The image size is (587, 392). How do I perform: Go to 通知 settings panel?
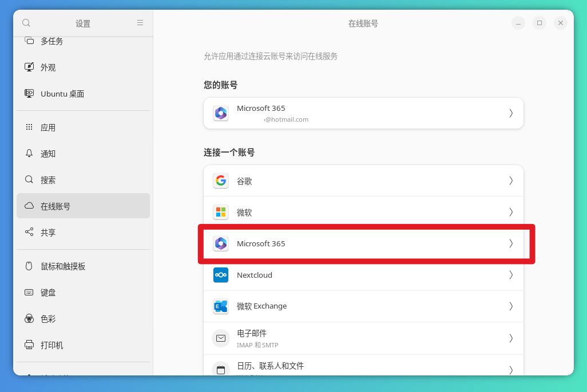click(x=48, y=154)
